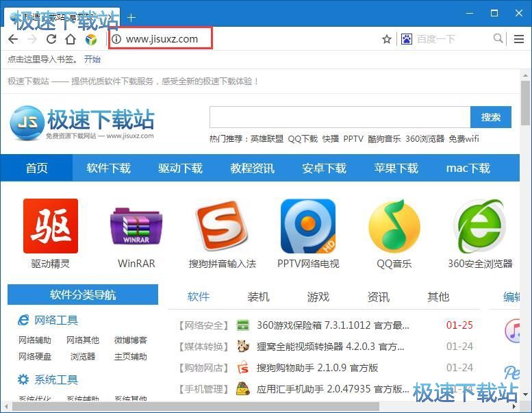Open the 教程资讯 navigation item
532x413 pixels.
click(253, 168)
